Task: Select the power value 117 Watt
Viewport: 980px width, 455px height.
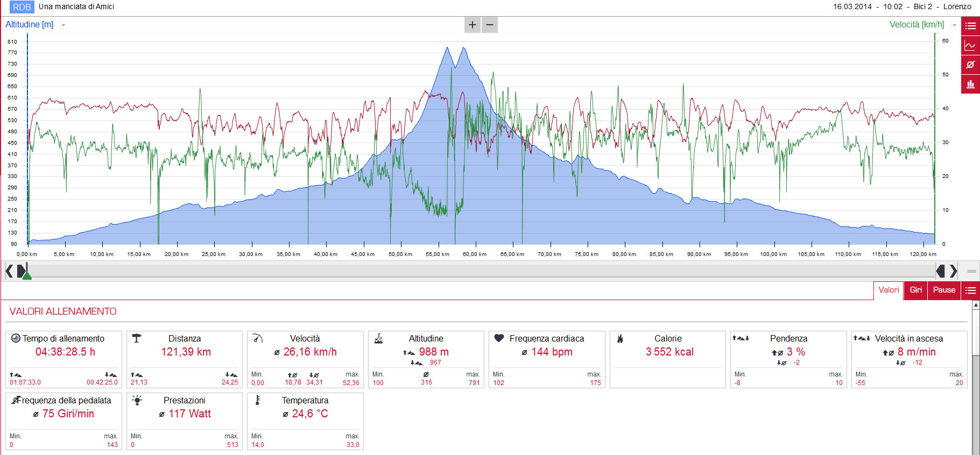Action: (x=190, y=414)
